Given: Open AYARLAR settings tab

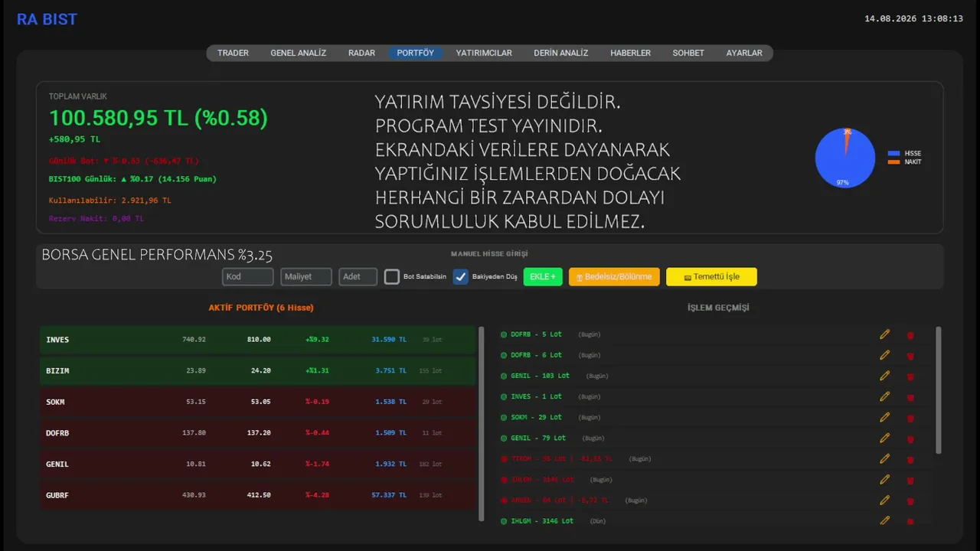Looking at the screenshot, I should [744, 53].
